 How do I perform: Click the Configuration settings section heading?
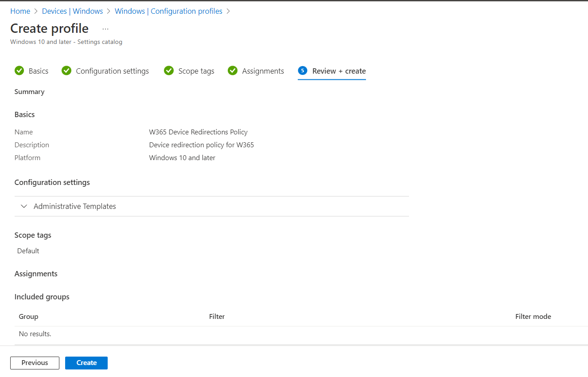point(52,182)
